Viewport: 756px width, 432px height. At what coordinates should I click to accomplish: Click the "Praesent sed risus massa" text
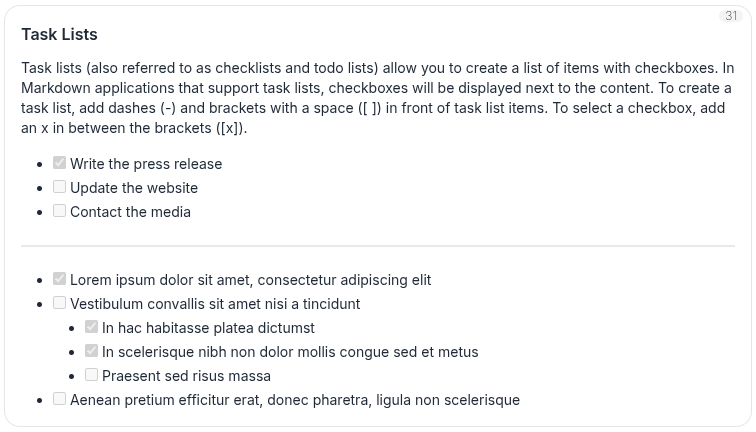[186, 376]
